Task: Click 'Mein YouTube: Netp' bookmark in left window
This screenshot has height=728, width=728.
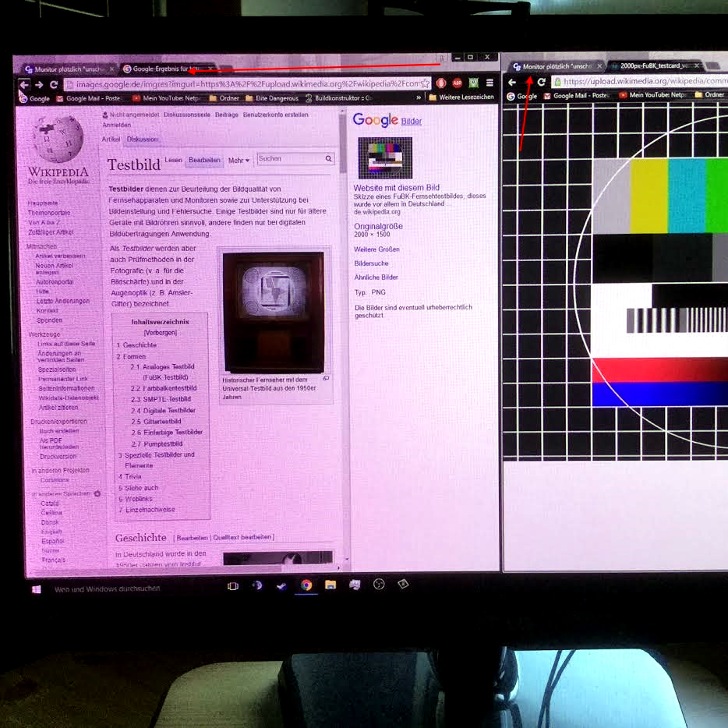Action: (166, 98)
